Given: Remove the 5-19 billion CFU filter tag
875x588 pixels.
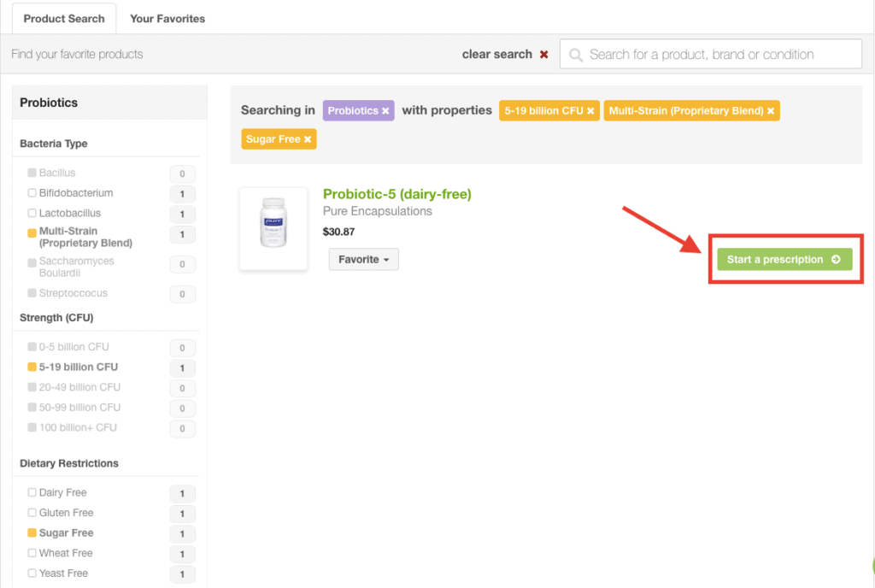Looking at the screenshot, I should (x=590, y=111).
